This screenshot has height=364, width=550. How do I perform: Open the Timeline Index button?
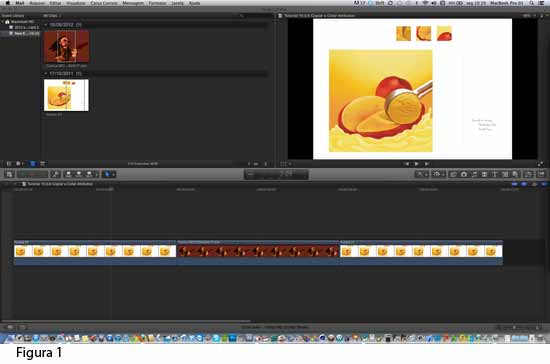coord(10,327)
